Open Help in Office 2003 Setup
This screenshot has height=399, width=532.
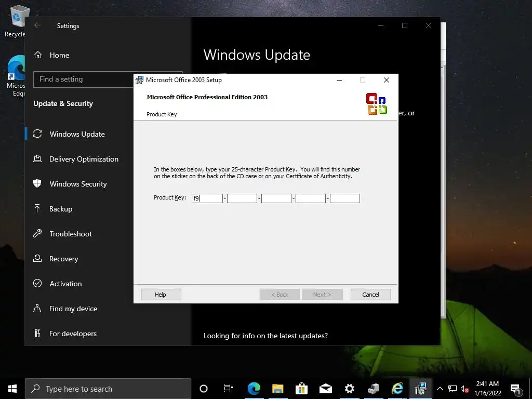(x=161, y=295)
